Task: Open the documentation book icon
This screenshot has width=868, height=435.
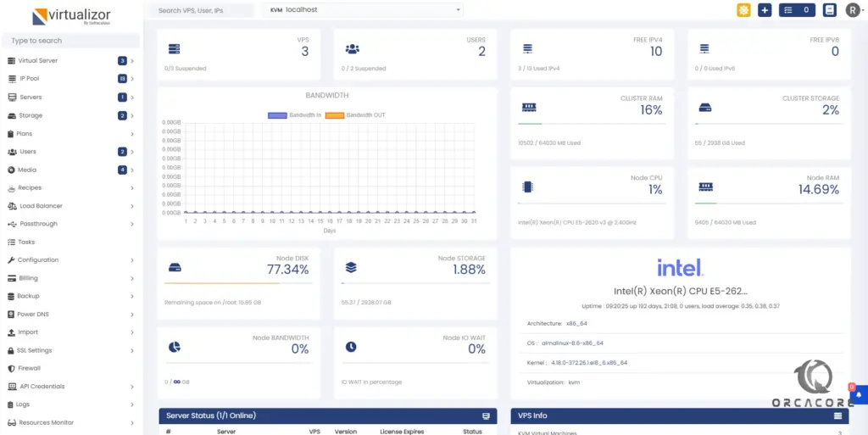Action: pyautogui.click(x=829, y=10)
